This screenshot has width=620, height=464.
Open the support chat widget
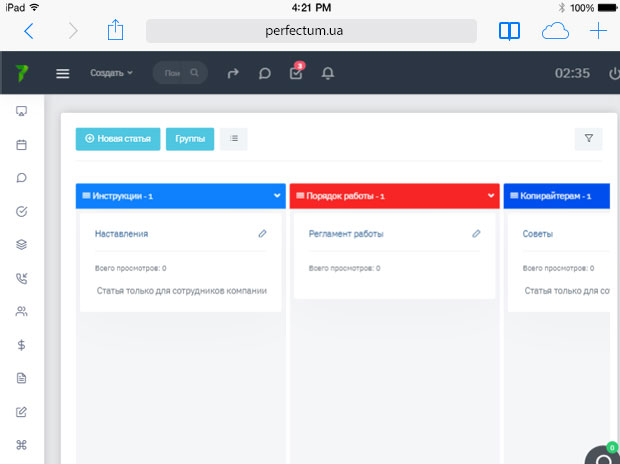click(x=604, y=455)
